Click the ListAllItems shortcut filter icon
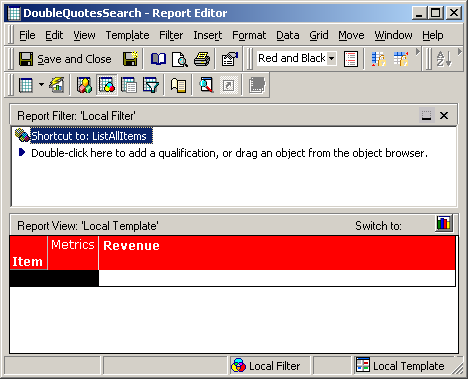 22,135
